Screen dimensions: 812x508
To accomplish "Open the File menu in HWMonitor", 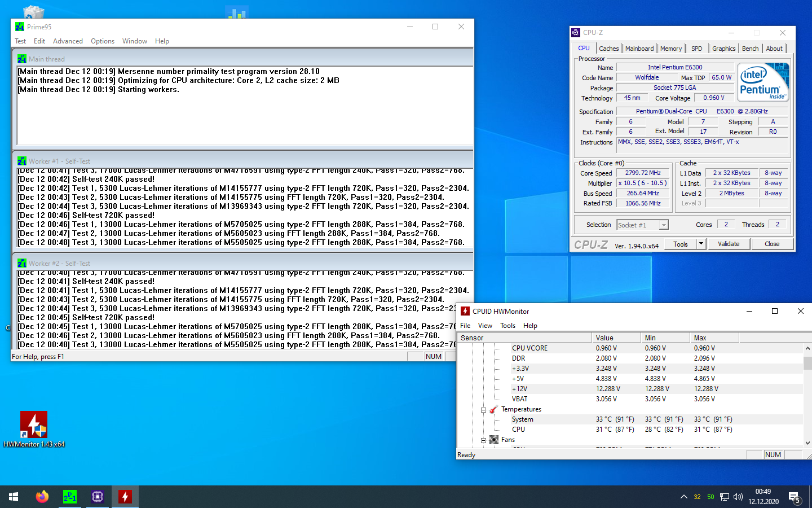I will point(465,326).
